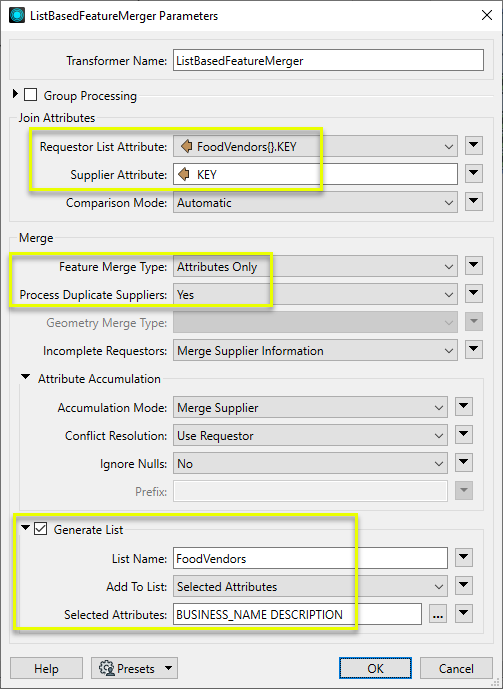503x689 pixels.
Task: Collapse the Generate List section triangle
Action: tap(25, 528)
